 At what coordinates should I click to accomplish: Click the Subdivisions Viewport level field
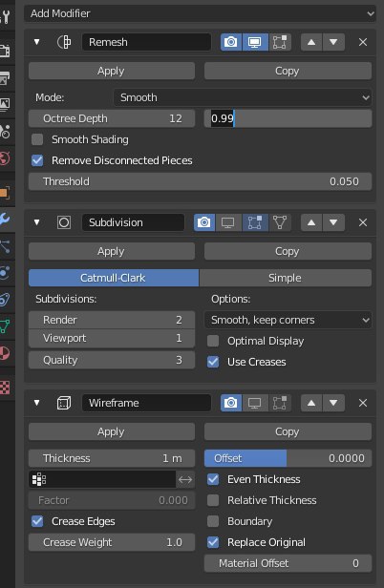(x=112, y=338)
